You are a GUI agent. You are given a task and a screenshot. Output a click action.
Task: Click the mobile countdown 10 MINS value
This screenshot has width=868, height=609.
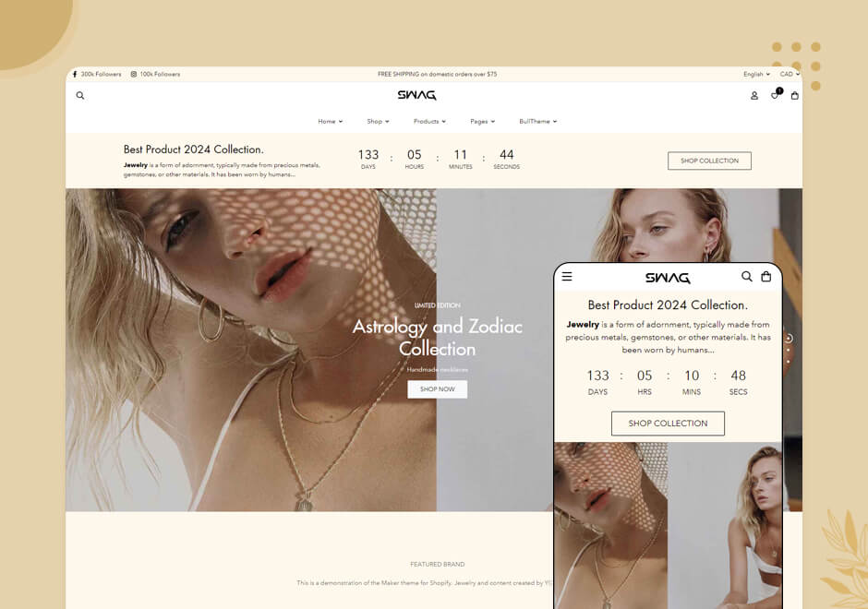click(x=692, y=382)
